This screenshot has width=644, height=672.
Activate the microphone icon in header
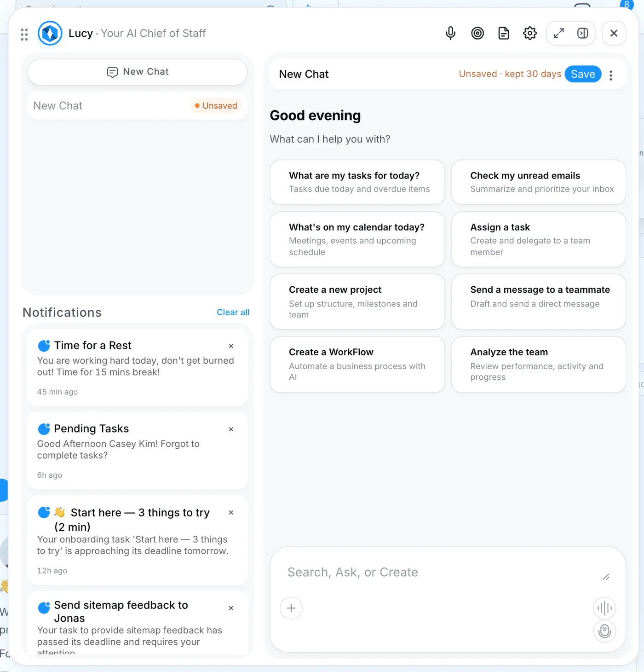pyautogui.click(x=451, y=33)
